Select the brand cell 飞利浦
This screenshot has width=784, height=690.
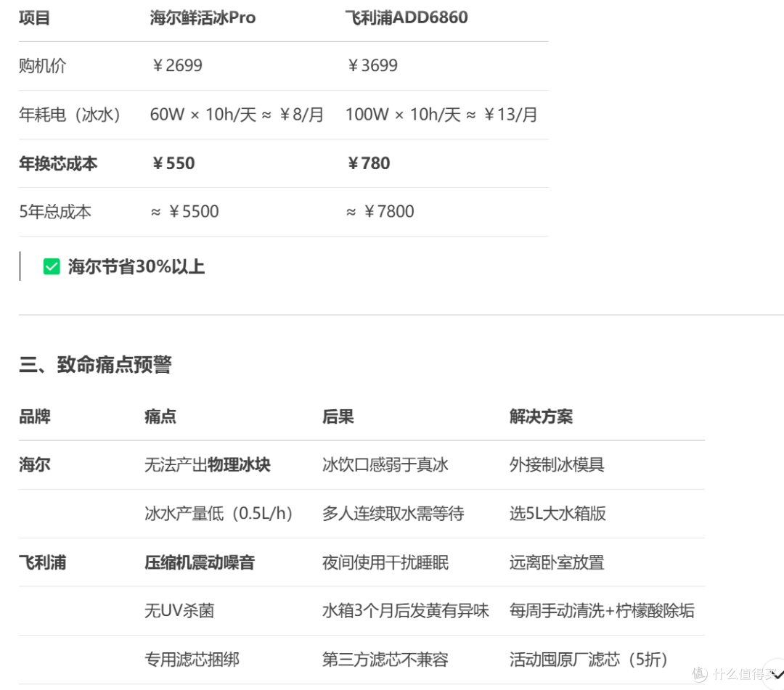43,562
